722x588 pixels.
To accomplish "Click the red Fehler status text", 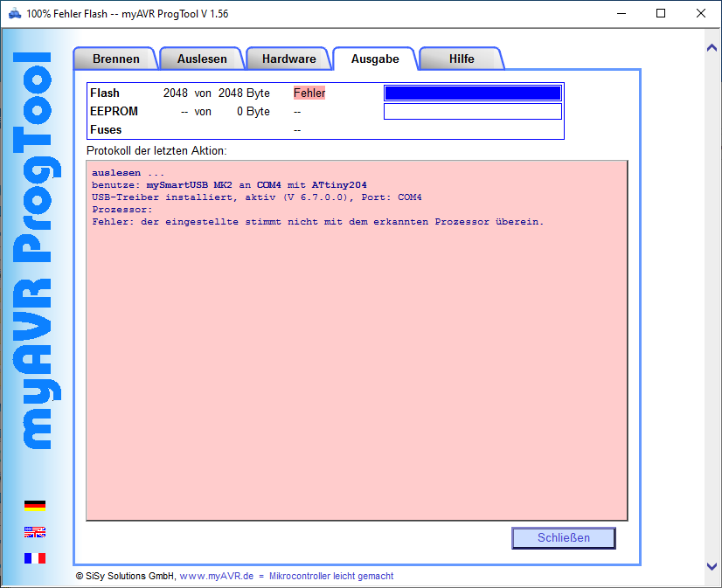I will pyautogui.click(x=309, y=93).
